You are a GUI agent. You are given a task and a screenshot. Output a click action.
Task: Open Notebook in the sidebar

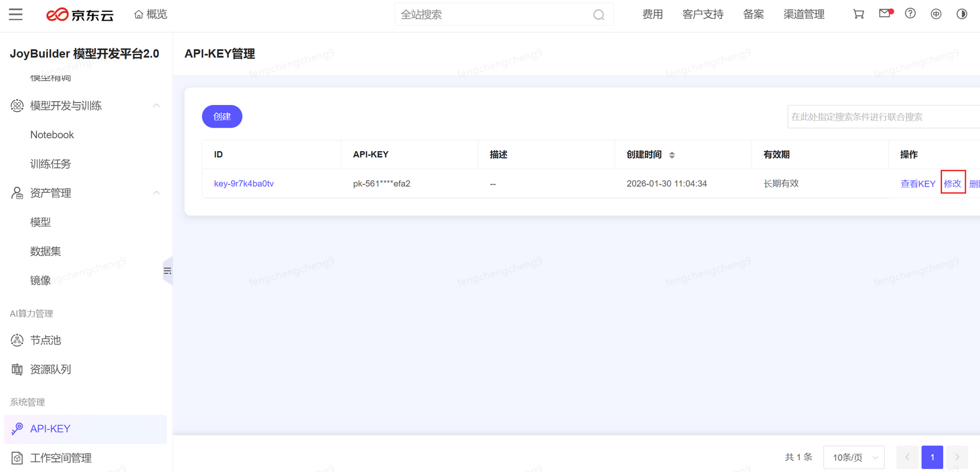pyautogui.click(x=52, y=135)
